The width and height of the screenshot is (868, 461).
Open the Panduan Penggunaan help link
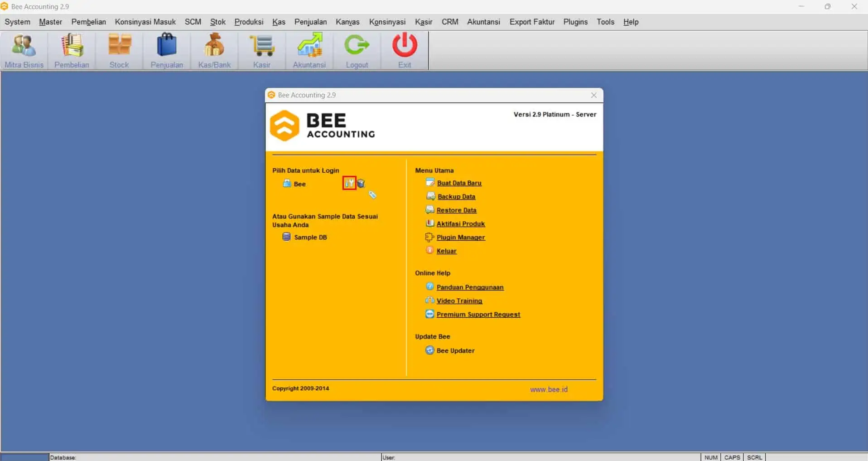tap(470, 287)
